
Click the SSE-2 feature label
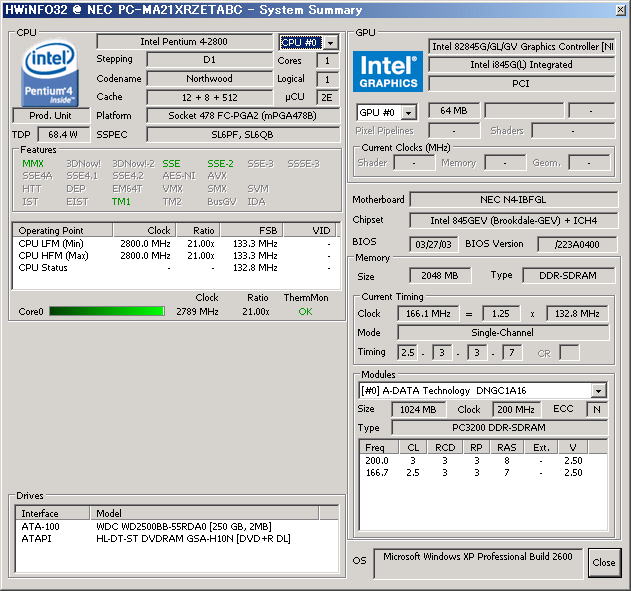tap(220, 164)
